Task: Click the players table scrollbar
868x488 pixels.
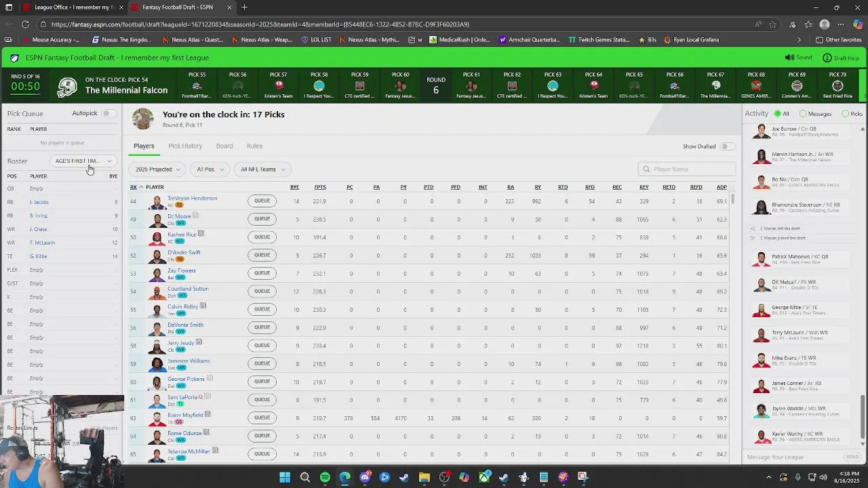Action: coord(733,199)
